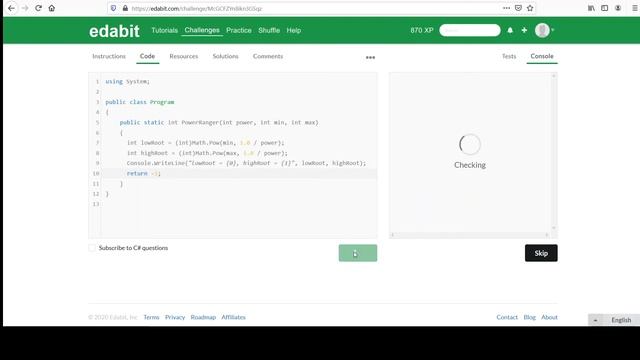Viewport: 640px width, 360px height.
Task: Open the Help menu item
Action: pos(293,30)
